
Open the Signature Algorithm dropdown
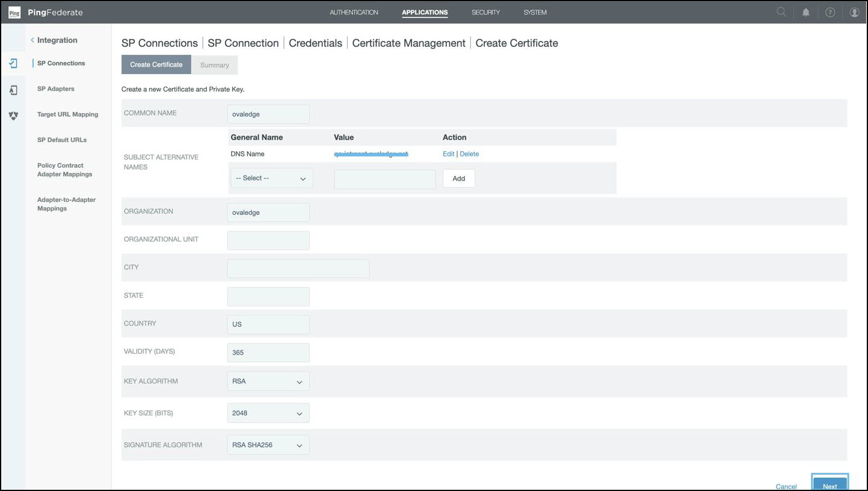[x=268, y=445]
